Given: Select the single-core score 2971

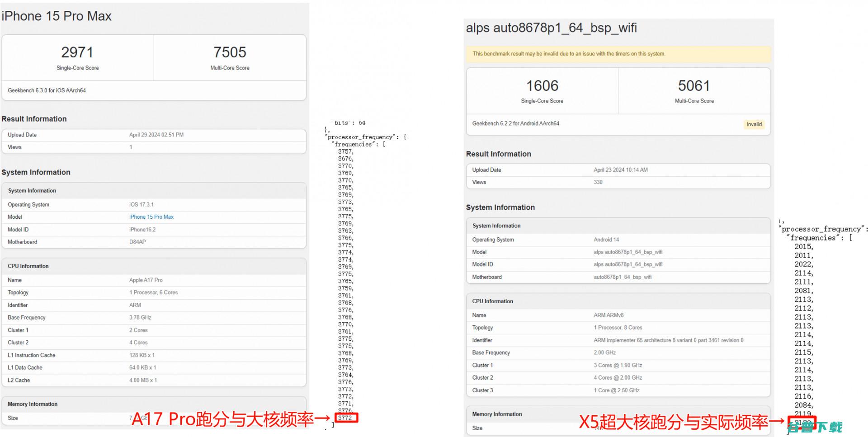Looking at the screenshot, I should point(77,52).
